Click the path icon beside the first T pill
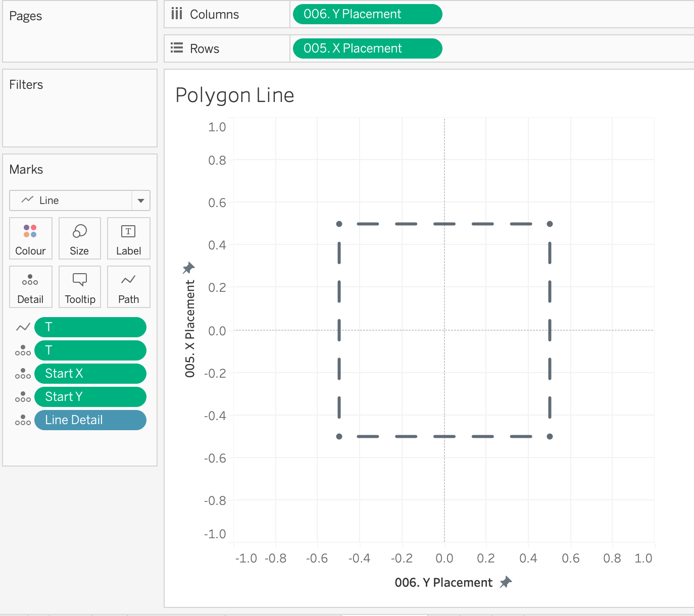The width and height of the screenshot is (694, 616). pyautogui.click(x=23, y=327)
